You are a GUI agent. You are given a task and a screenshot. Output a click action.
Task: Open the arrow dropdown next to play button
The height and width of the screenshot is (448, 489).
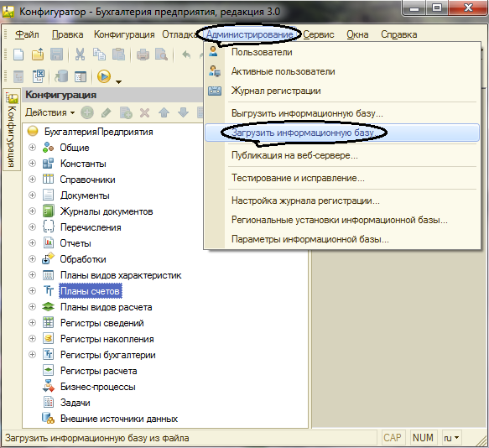click(x=118, y=81)
